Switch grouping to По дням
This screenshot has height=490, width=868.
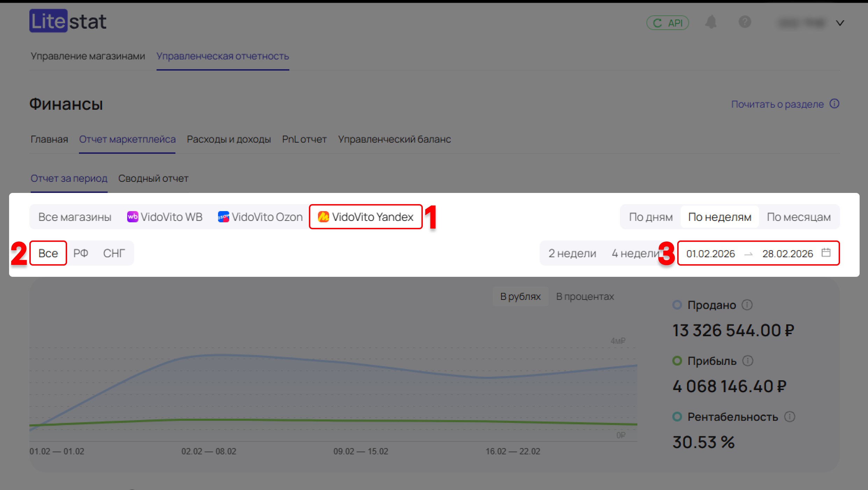click(x=651, y=217)
